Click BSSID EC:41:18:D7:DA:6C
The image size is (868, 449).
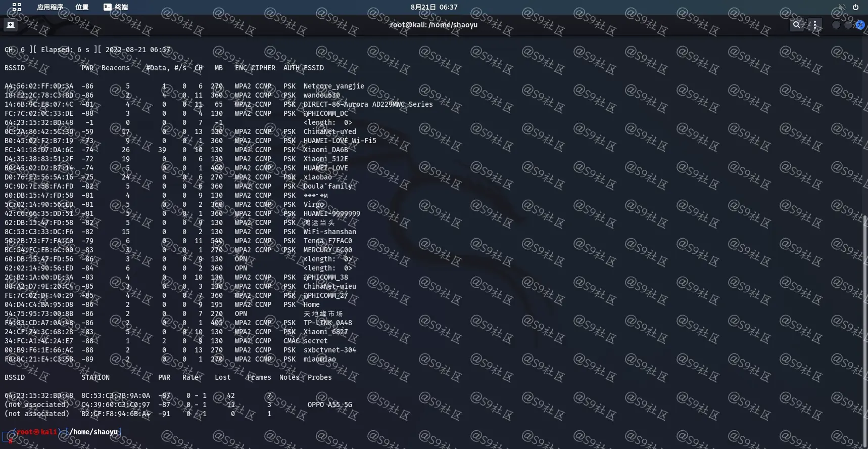[x=39, y=150]
